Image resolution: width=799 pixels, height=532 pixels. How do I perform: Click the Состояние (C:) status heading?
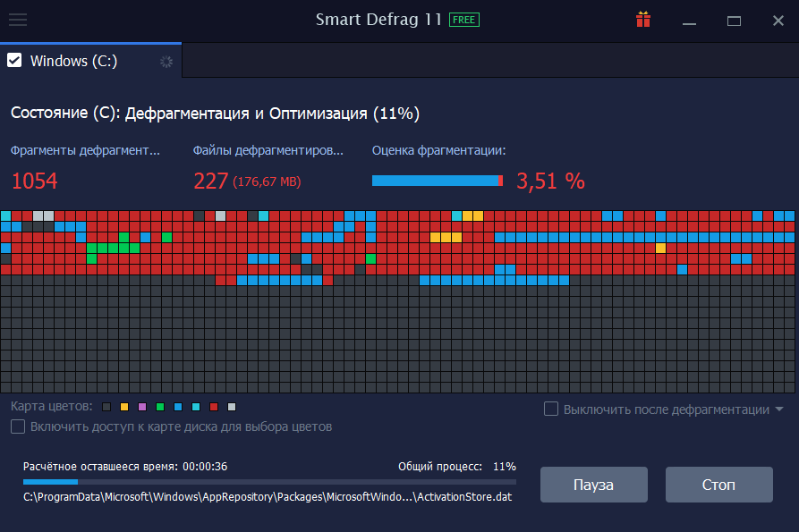tap(215, 113)
